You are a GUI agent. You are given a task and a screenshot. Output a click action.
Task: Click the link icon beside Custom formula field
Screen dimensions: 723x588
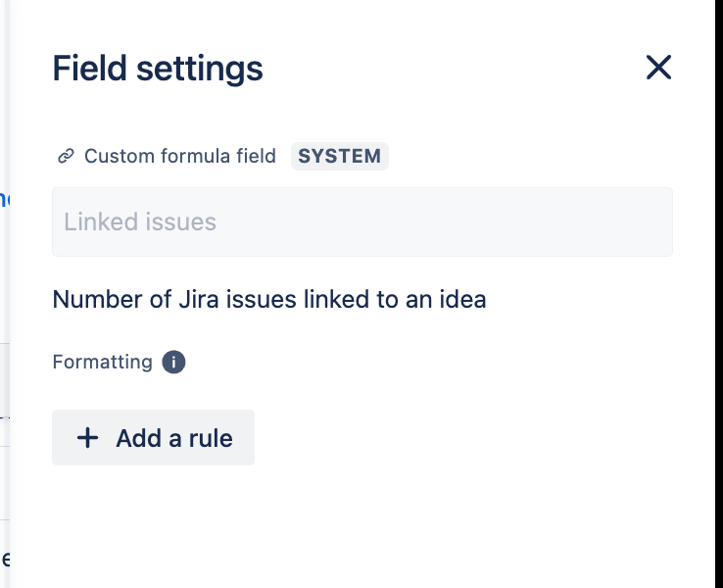(x=66, y=156)
